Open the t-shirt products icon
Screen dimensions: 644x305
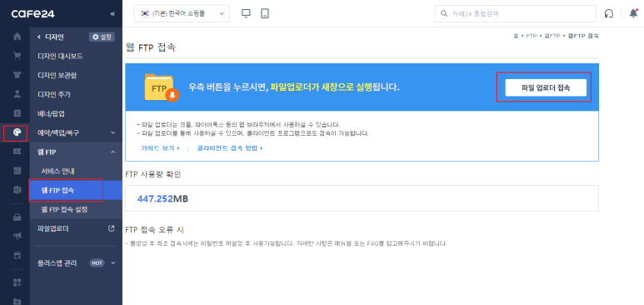[x=17, y=75]
